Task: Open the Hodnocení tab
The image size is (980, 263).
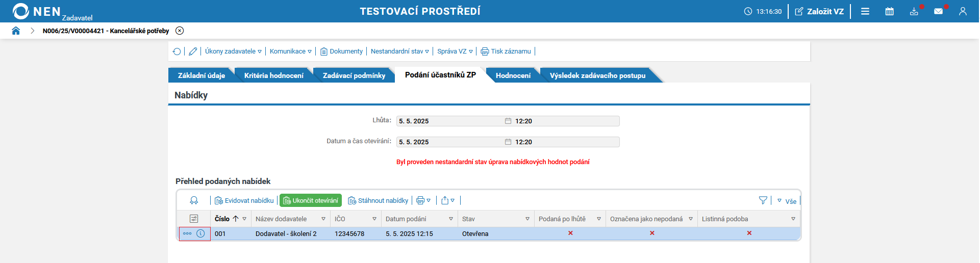Action: 513,75
